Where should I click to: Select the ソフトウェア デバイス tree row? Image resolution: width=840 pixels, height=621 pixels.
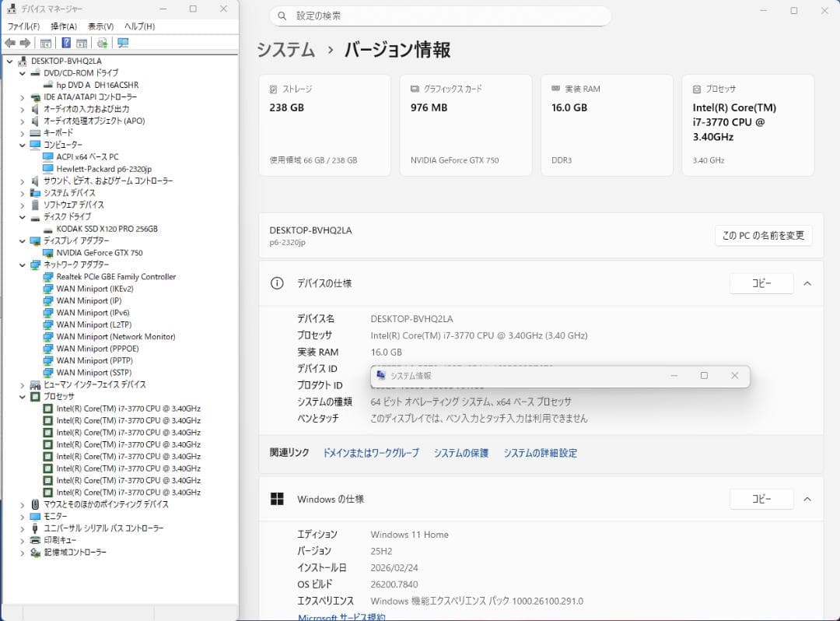tap(73, 205)
